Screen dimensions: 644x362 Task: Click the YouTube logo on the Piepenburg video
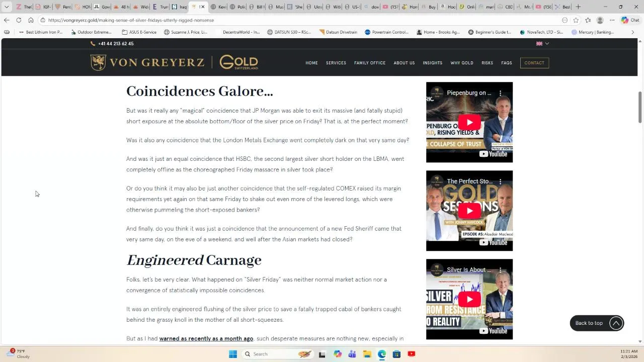493,154
